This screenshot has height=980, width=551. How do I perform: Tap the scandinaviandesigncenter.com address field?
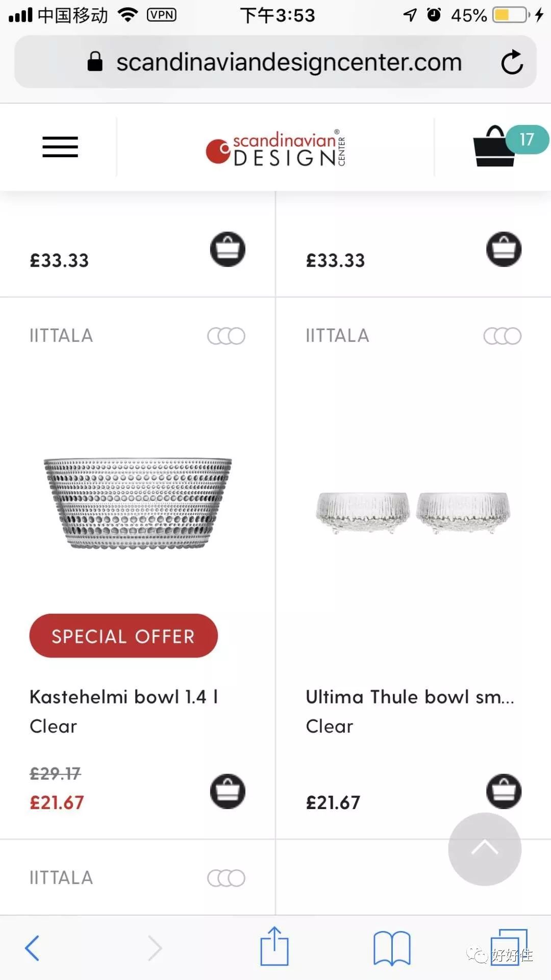[x=289, y=62]
